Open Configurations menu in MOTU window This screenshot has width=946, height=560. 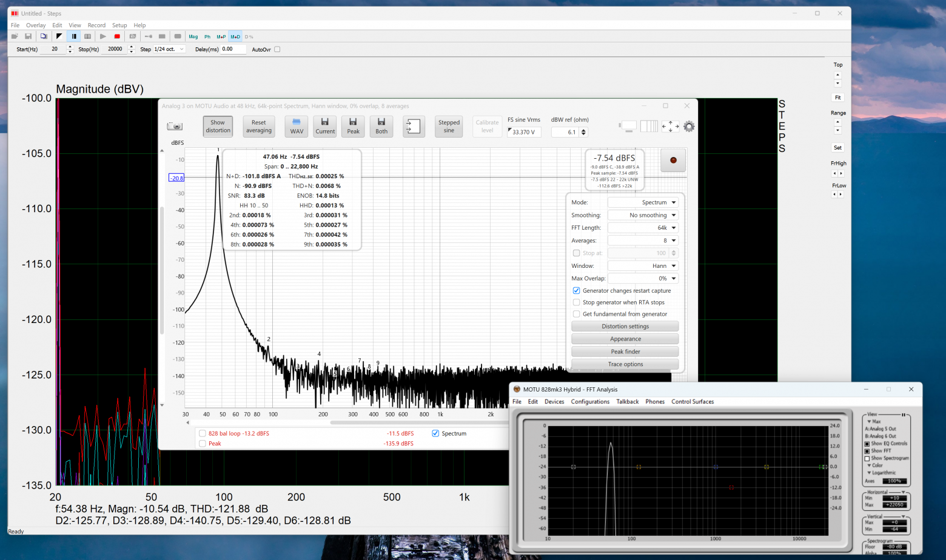590,402
